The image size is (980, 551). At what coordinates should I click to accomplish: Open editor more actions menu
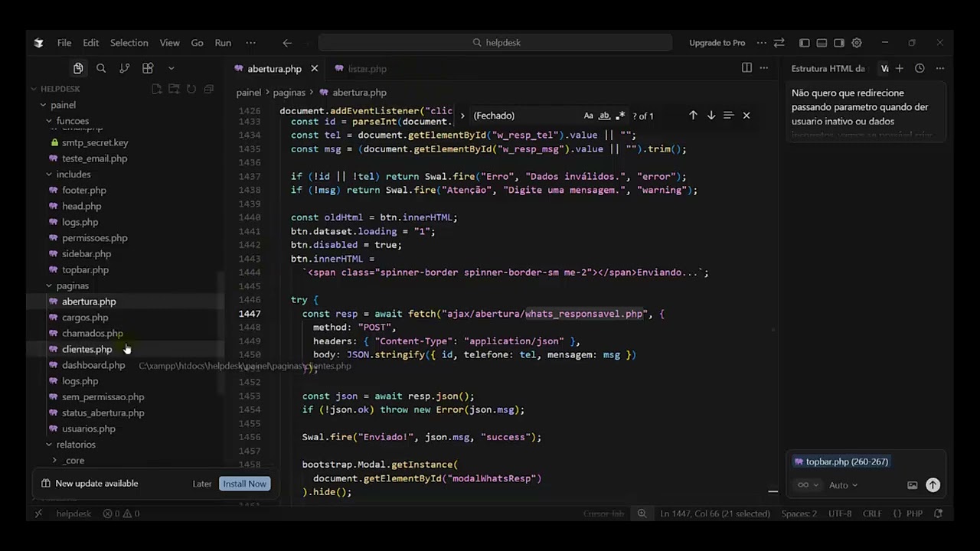763,69
